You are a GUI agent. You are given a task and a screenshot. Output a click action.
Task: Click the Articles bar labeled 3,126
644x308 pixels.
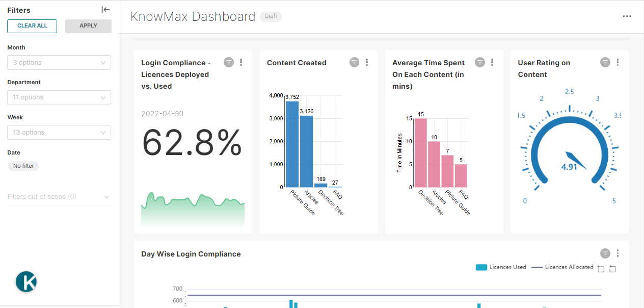click(306, 151)
